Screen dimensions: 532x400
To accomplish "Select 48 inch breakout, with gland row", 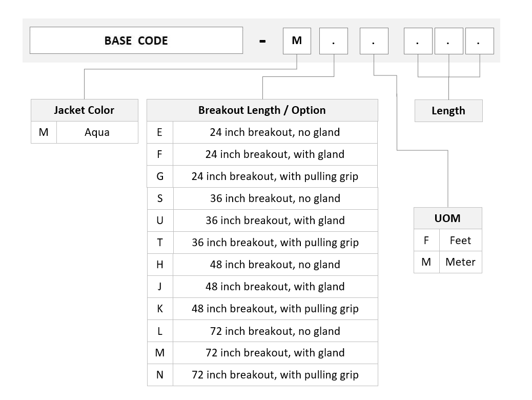I will tap(262, 287).
